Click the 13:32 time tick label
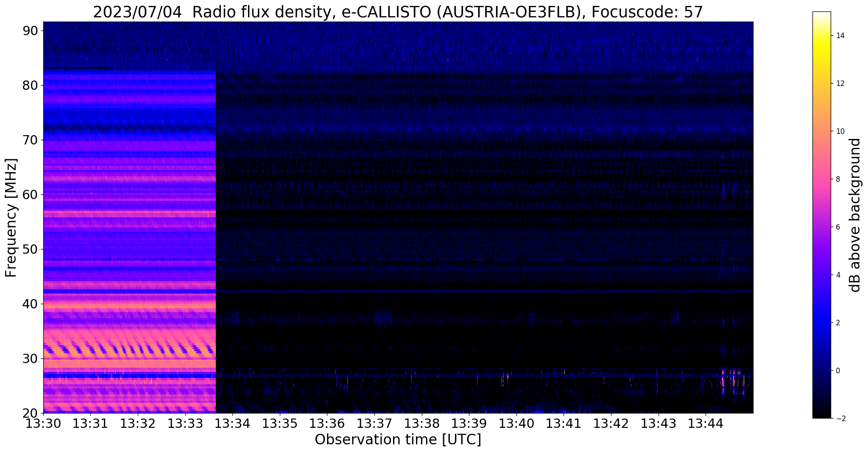The image size is (868, 452). (138, 423)
